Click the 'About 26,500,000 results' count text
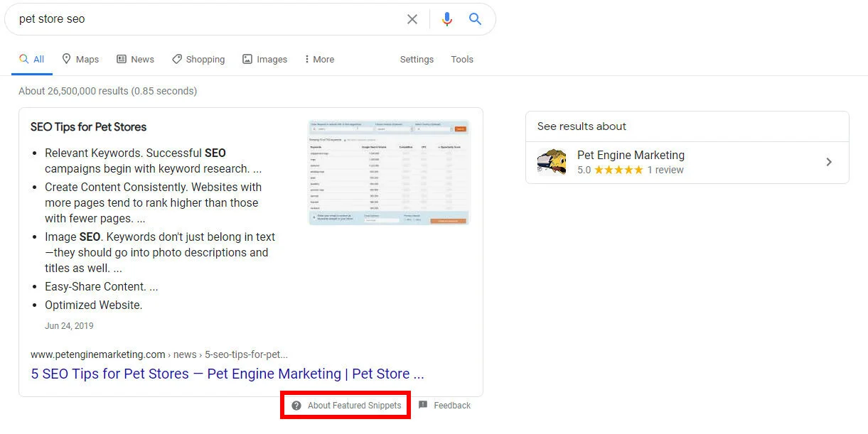 point(108,91)
